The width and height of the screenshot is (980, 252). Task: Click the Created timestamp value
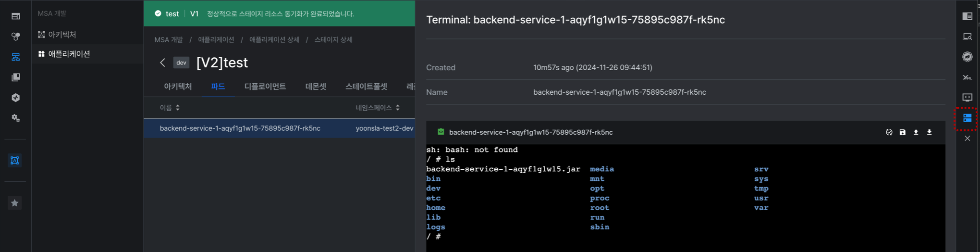[x=593, y=67]
